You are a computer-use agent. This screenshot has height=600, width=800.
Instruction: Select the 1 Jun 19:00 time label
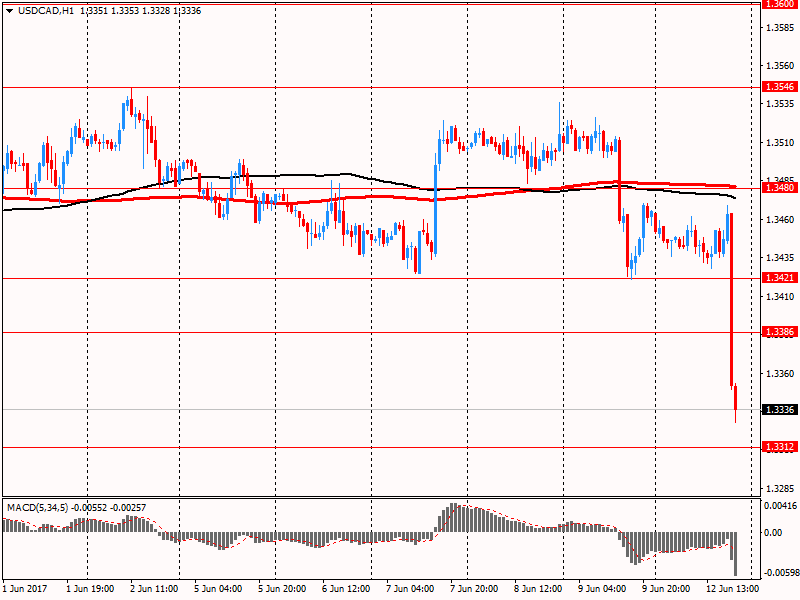tap(90, 589)
